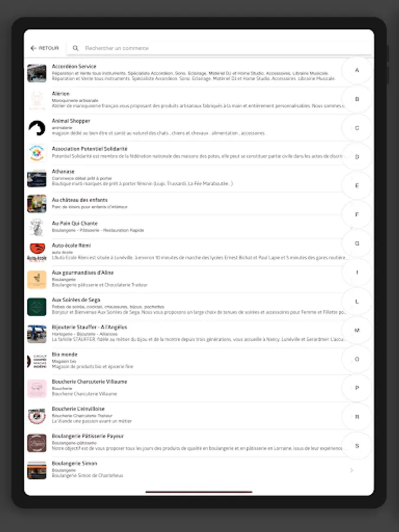The width and height of the screenshot is (399, 532).
Task: Select letter S index button
Action: click(x=356, y=446)
